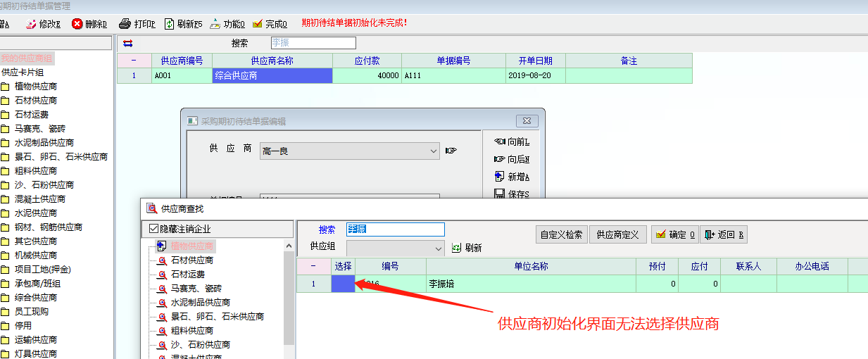This screenshot has width=868, height=359.
Task: Click the 打印 printer icon
Action: coord(125,24)
